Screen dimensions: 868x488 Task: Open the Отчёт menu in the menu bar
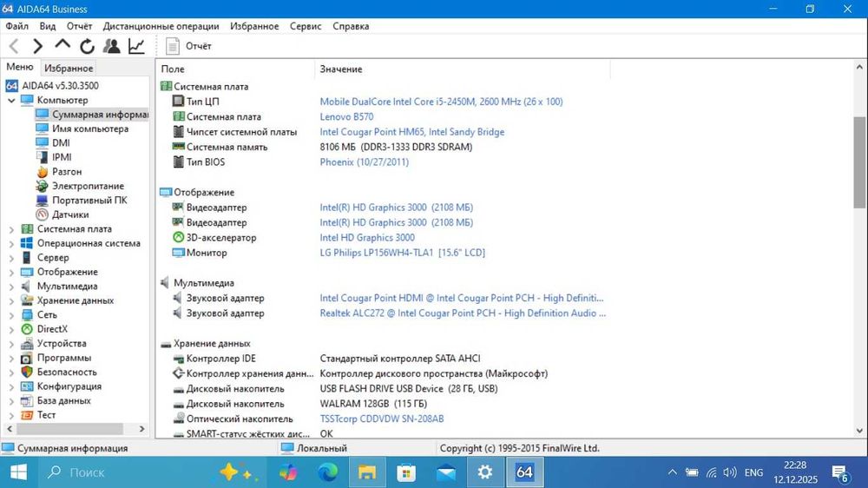(x=79, y=26)
